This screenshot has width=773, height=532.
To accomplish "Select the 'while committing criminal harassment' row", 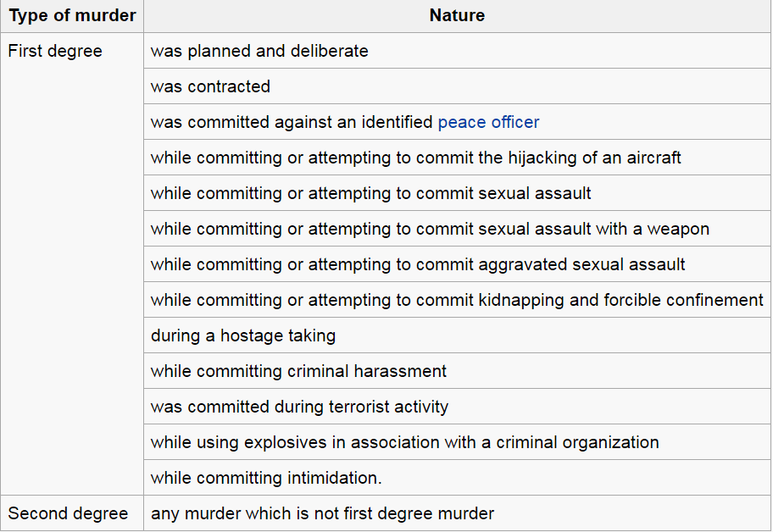I will click(298, 371).
